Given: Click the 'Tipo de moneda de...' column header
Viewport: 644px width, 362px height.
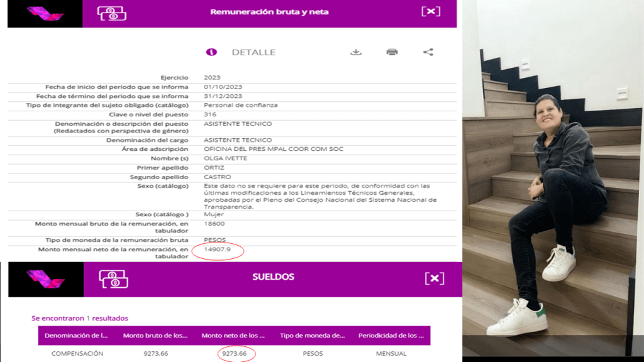Looking at the screenshot, I should coord(312,336).
